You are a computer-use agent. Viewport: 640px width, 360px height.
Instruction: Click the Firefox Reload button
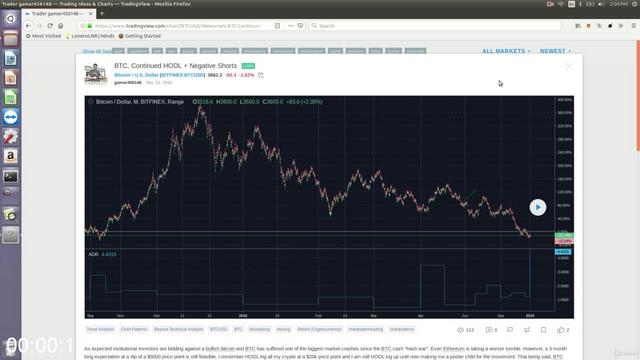click(50, 26)
